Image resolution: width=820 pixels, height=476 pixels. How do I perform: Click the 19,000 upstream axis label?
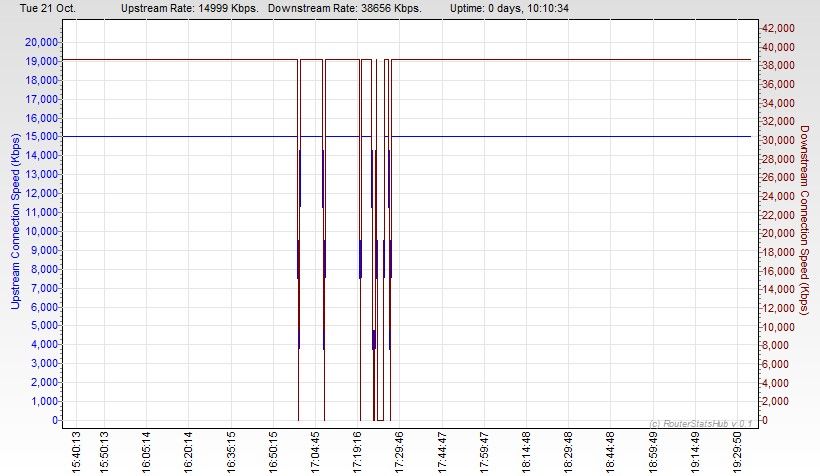point(41,61)
